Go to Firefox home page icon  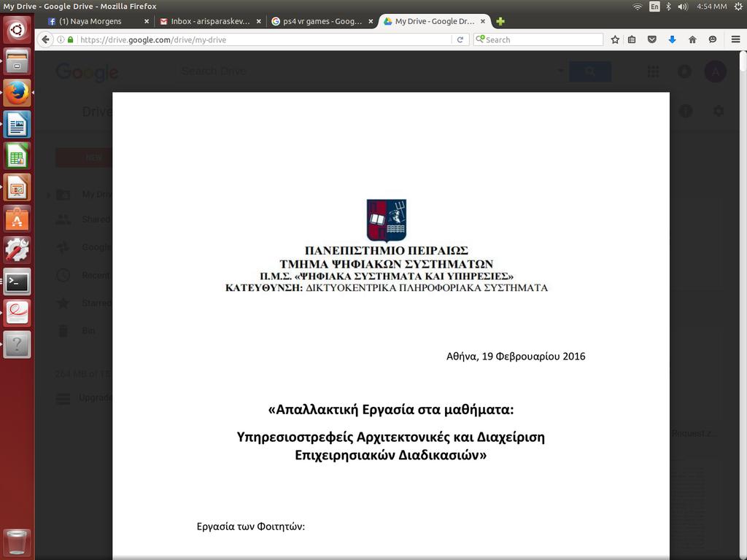(x=693, y=39)
